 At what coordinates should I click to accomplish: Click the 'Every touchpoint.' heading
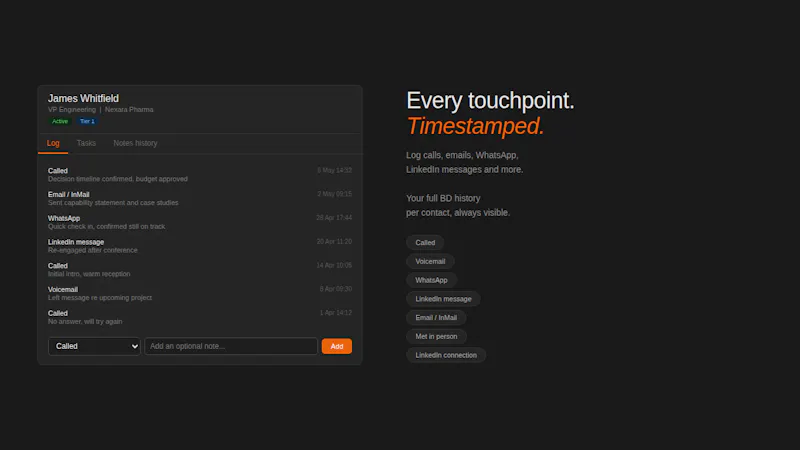pyautogui.click(x=490, y=100)
